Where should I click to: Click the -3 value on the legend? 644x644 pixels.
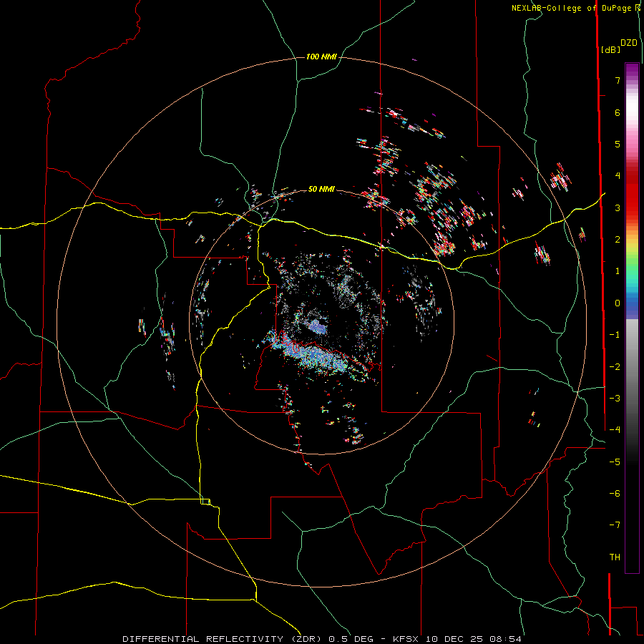[x=615, y=399]
